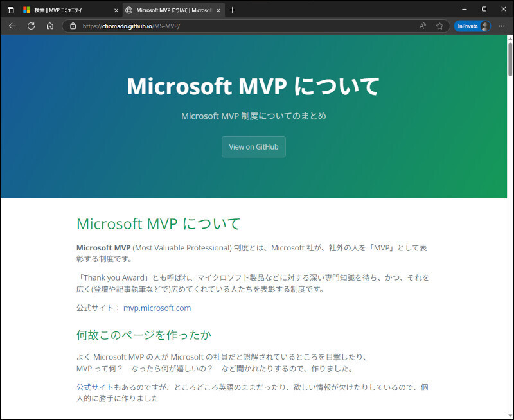Follow the 公式サイト link in the paragraph
The height and width of the screenshot is (420, 514).
pyautogui.click(x=94, y=387)
